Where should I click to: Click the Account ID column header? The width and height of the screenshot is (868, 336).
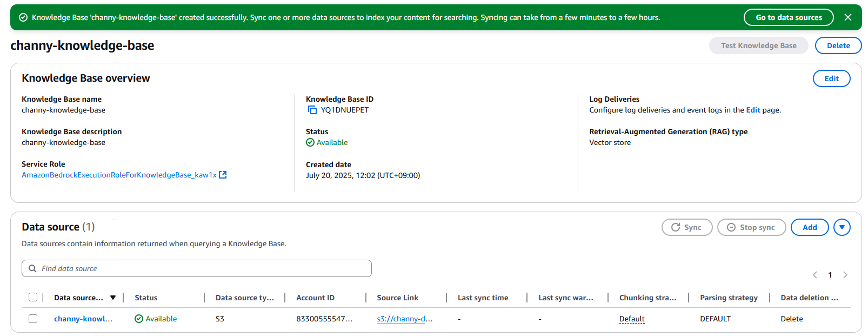coord(315,298)
